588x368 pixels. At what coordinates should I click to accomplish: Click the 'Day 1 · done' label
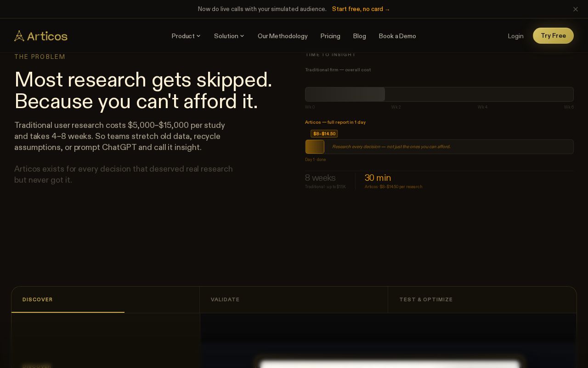(x=316, y=160)
